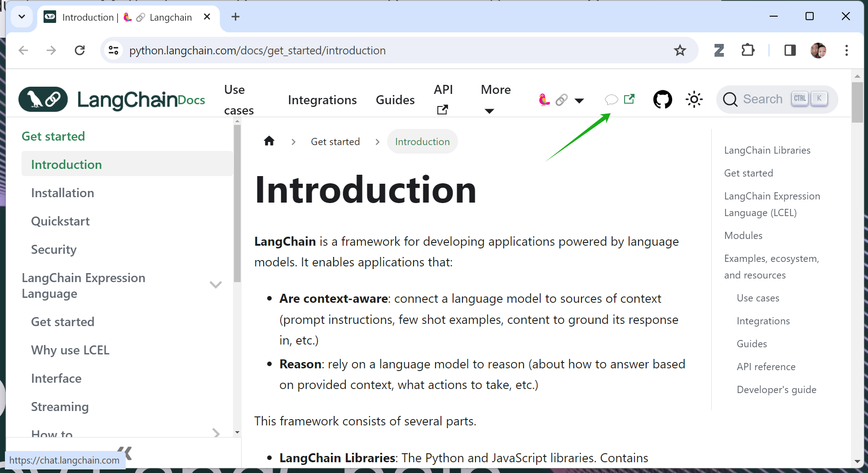This screenshot has width=868, height=473.
Task: Click the home breadcrumb icon
Action: pos(269,141)
